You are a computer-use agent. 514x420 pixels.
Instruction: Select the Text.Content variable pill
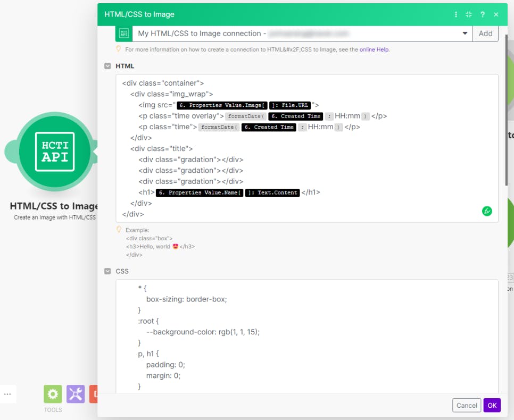pyautogui.click(x=272, y=192)
